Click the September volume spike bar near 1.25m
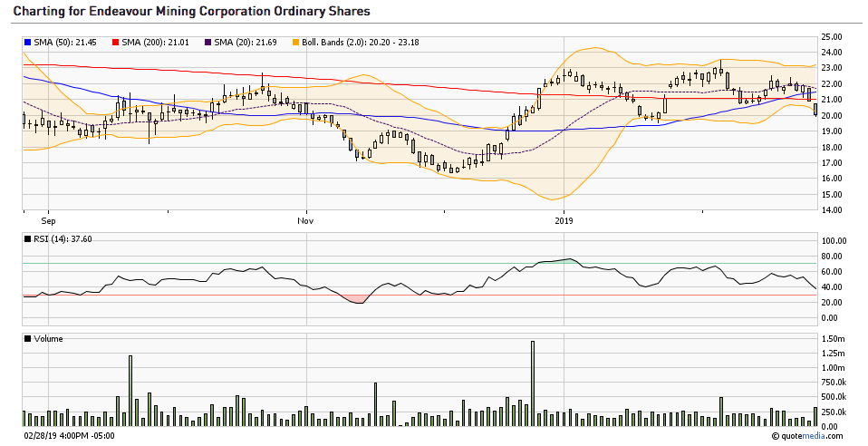This screenshot has width=868, height=446. pyautogui.click(x=130, y=391)
